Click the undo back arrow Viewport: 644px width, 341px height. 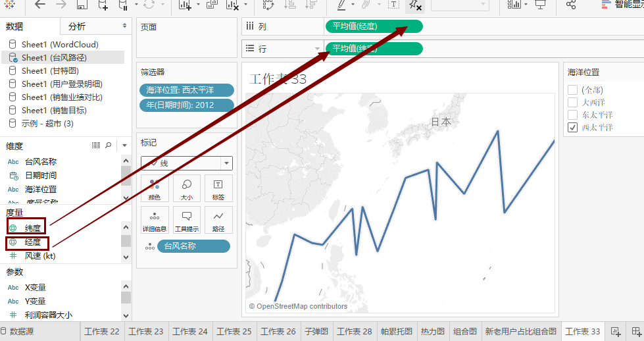point(40,5)
